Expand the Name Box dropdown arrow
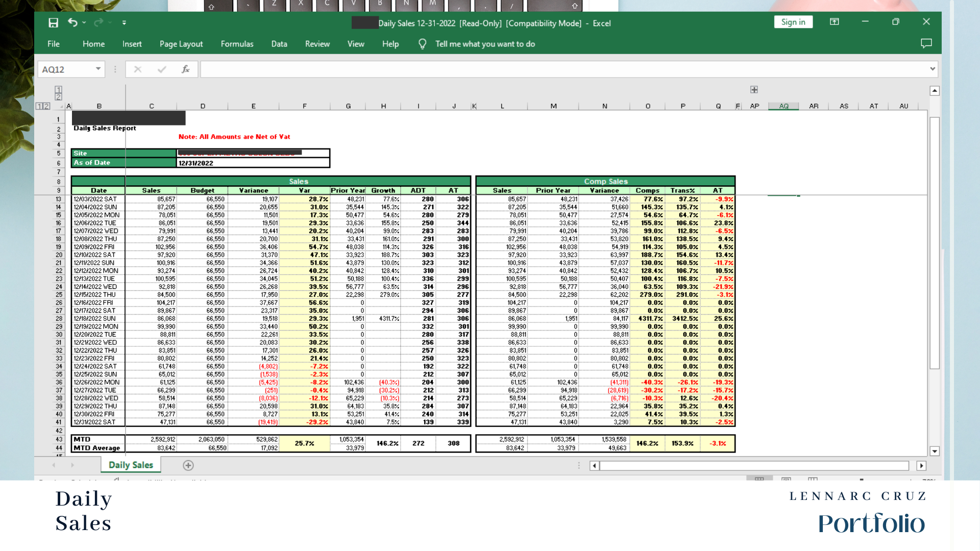980x551 pixels. pyautogui.click(x=98, y=69)
